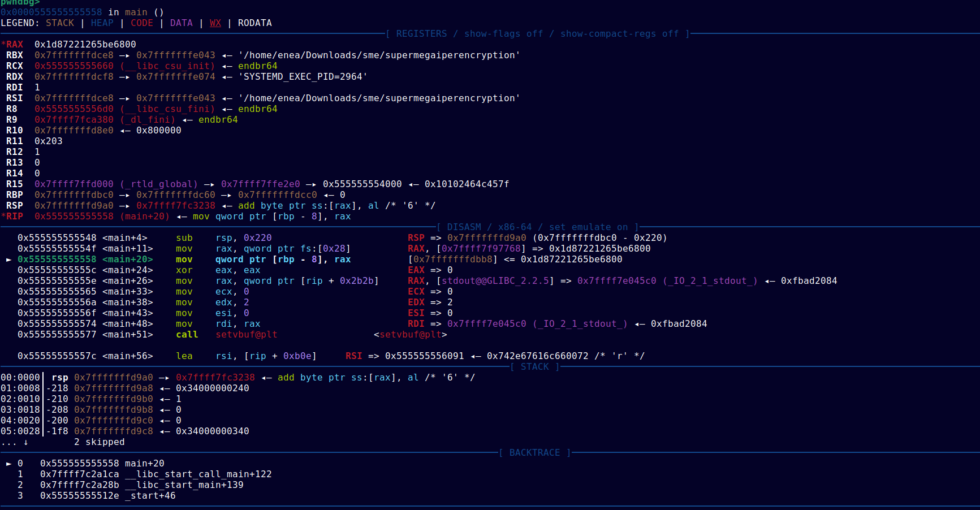Select the stack value 0x34000000240
The height and width of the screenshot is (510, 980).
(213, 388)
